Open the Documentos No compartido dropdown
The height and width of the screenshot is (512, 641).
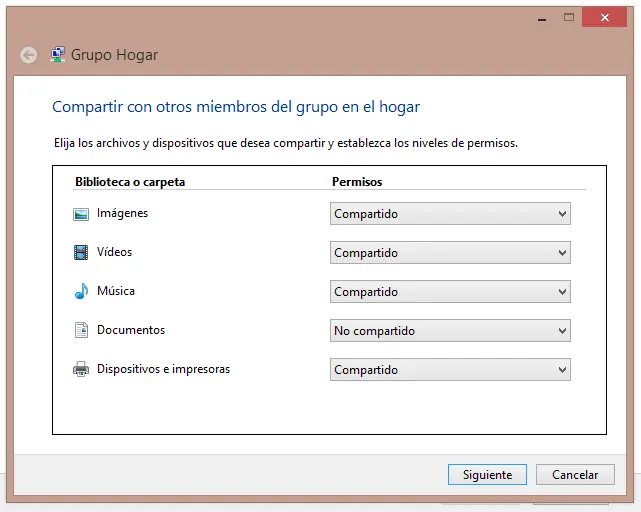(x=450, y=330)
